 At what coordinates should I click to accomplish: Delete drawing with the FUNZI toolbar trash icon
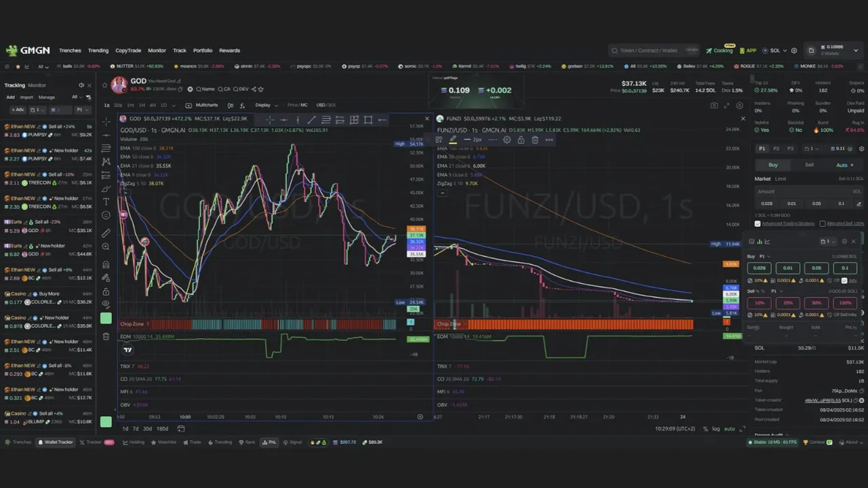click(534, 140)
